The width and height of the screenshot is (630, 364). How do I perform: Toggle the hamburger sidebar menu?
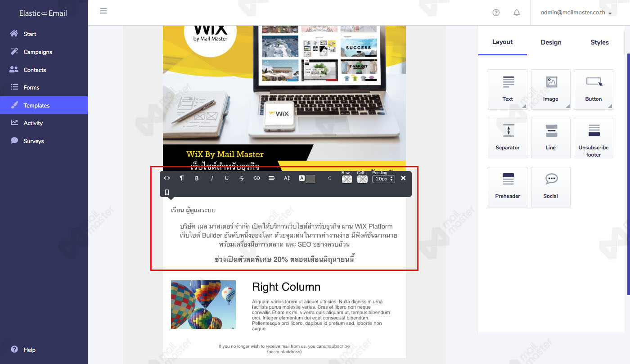pyautogui.click(x=103, y=11)
